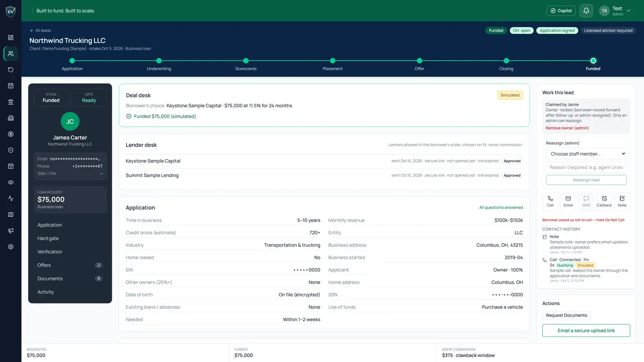The height and width of the screenshot is (362, 644).
Task: Open the settings gear icon in sidebar
Action: coord(11,247)
